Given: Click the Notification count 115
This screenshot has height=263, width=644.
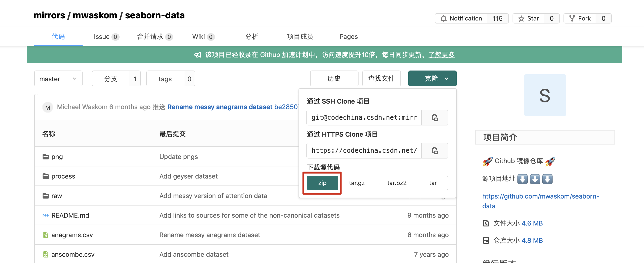Looking at the screenshot, I should pyautogui.click(x=497, y=18).
